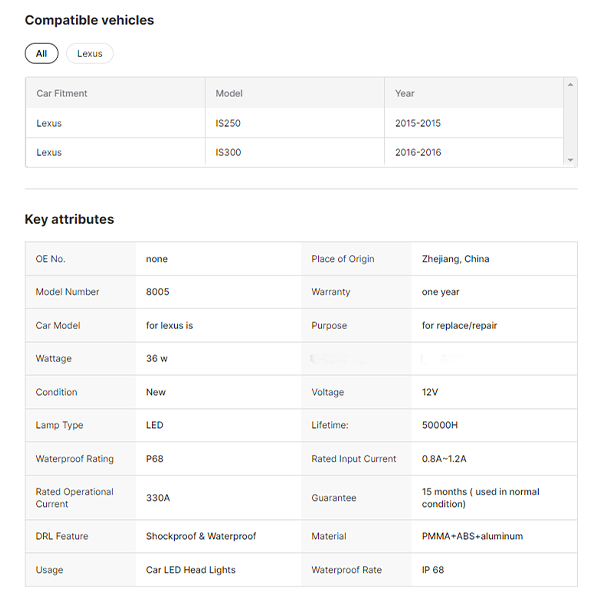
Task: Click the Zhejiang, China origin value
Action: 455,259
